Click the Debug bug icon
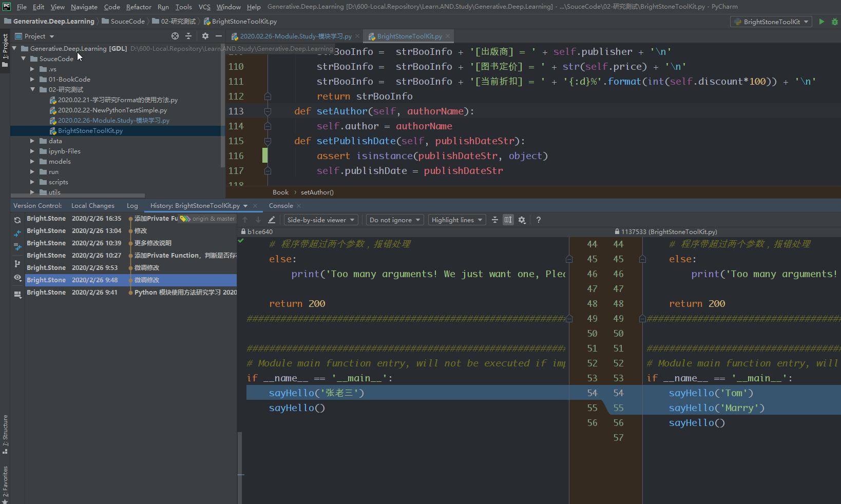841x504 pixels. point(835,22)
